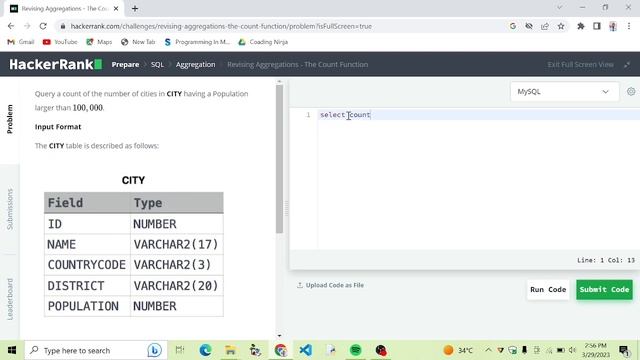The height and width of the screenshot is (360, 640).
Task: Open Microsoft Edge from taskbar
Action: pos(205,350)
